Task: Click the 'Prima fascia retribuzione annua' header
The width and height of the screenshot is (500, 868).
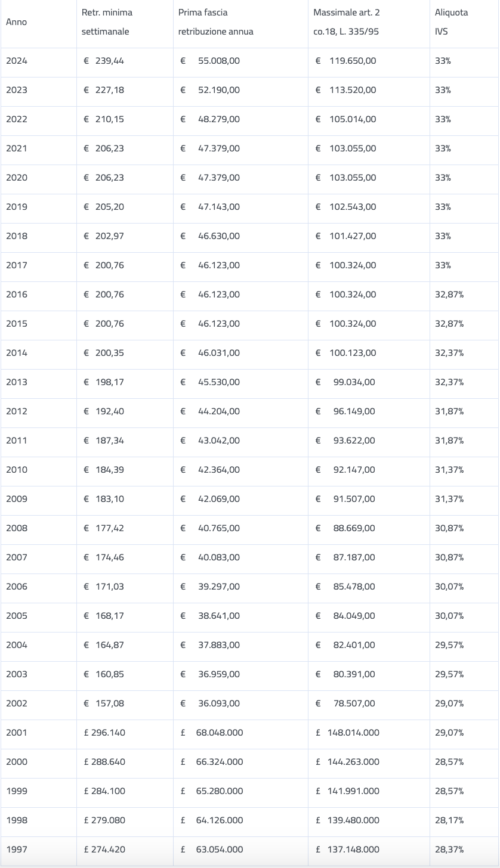Action: click(215, 22)
